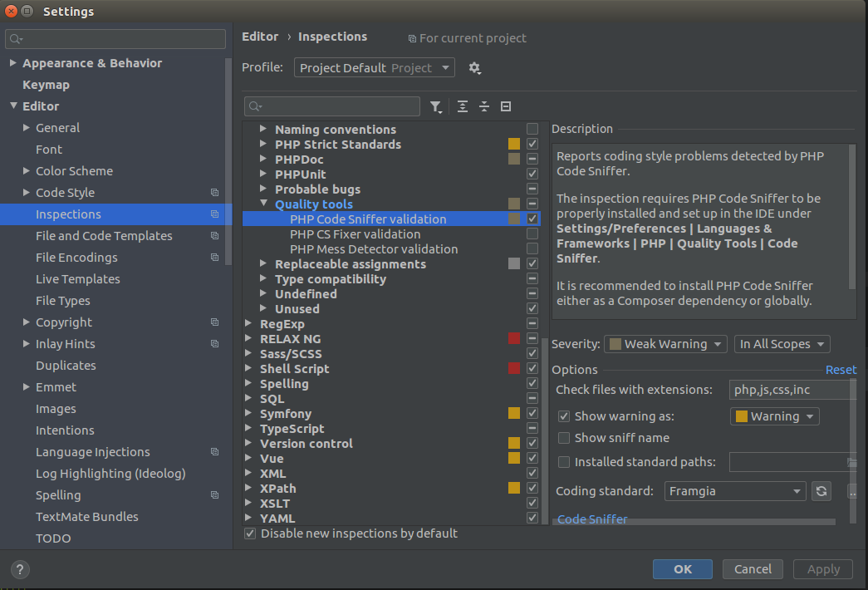The height and width of the screenshot is (590, 868).
Task: Click the filter inspections funnel icon
Action: tap(435, 106)
